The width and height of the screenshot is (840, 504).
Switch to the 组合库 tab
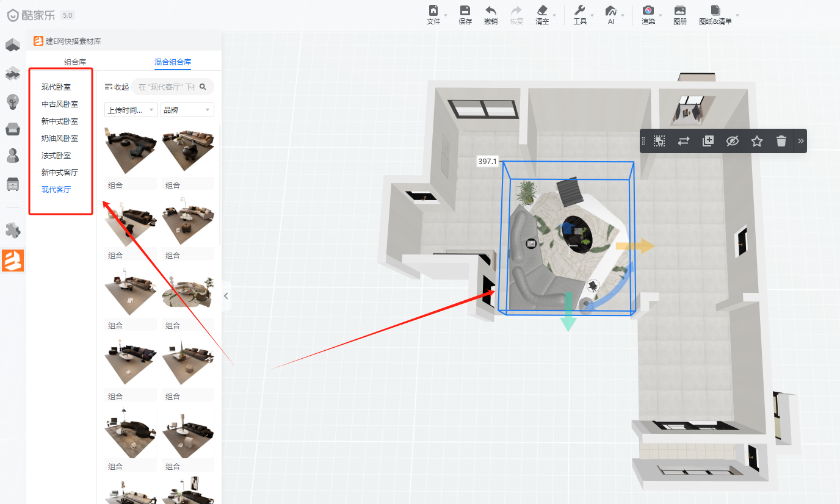pos(75,62)
